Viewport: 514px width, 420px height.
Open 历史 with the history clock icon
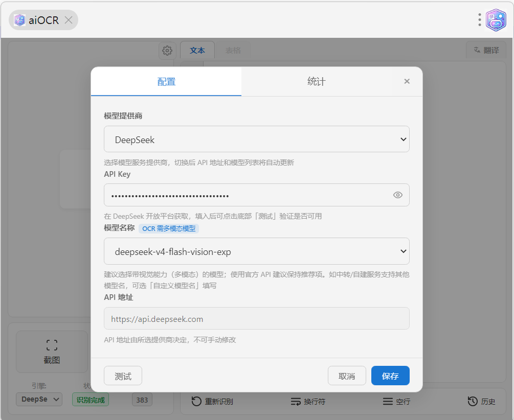click(x=473, y=401)
